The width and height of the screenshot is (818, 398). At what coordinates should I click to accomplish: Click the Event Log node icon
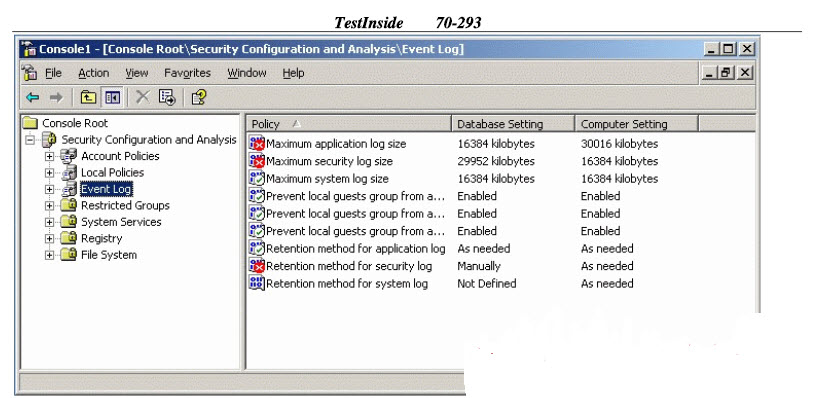pos(68,189)
